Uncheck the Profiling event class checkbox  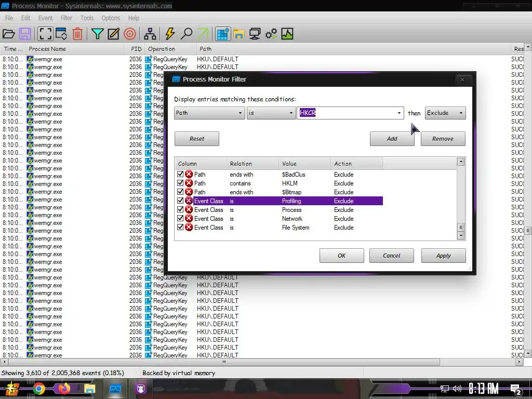pos(180,201)
